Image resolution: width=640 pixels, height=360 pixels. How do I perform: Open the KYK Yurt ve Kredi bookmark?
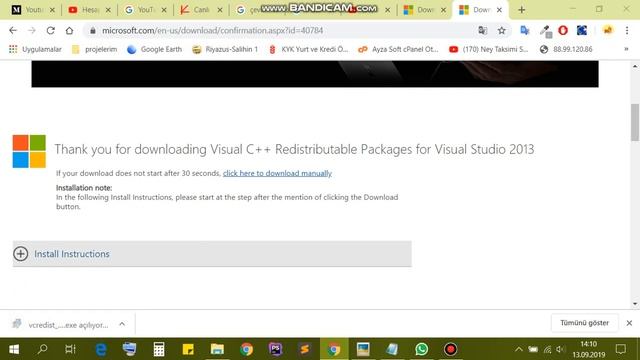(x=308, y=49)
